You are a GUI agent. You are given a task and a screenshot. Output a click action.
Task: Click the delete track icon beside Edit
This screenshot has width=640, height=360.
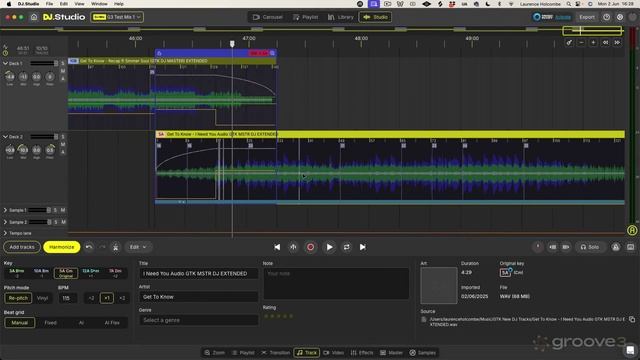(x=116, y=247)
